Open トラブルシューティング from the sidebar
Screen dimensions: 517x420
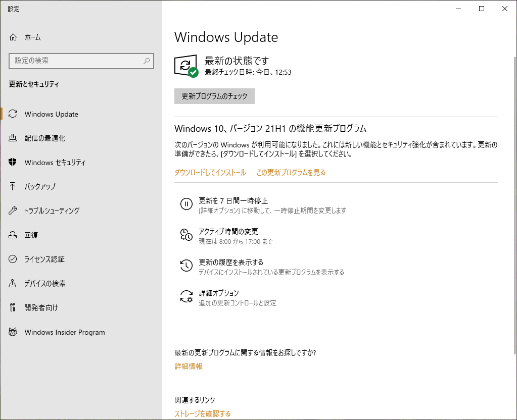click(81, 211)
